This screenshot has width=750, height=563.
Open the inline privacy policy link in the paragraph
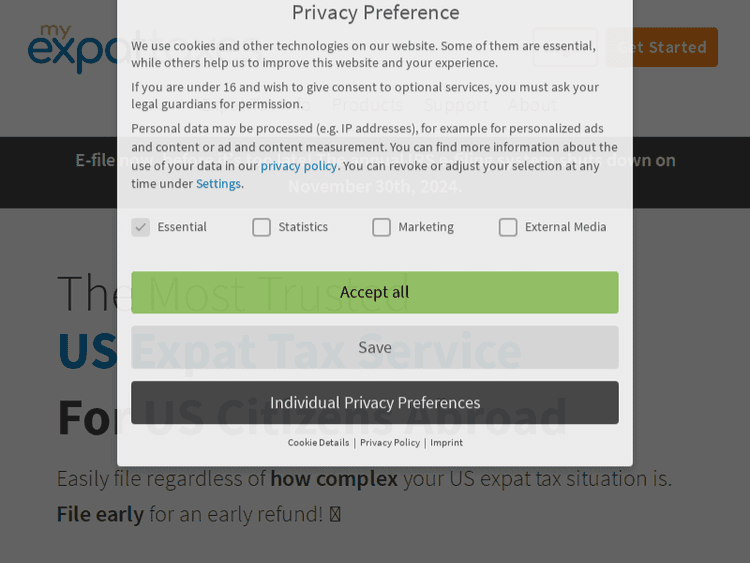point(299,166)
